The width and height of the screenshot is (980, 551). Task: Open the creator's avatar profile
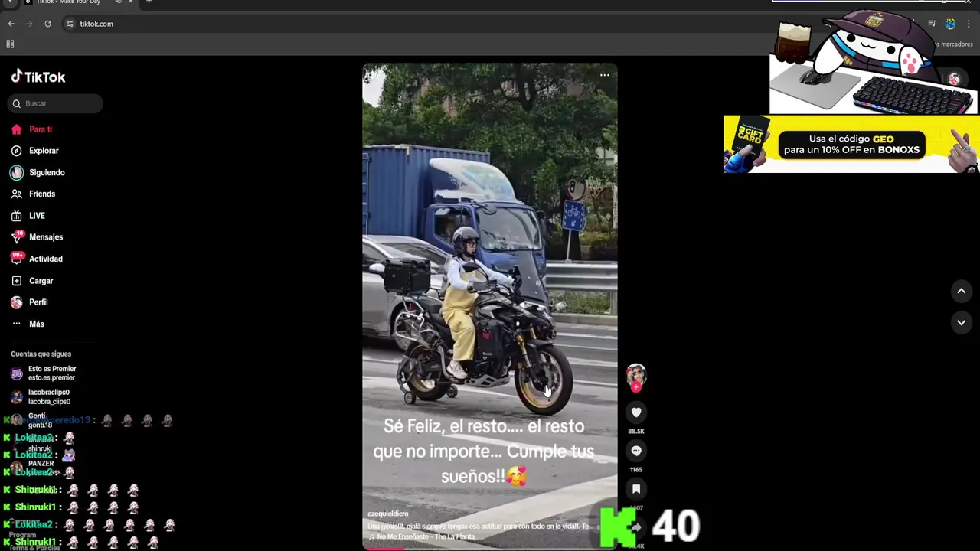(636, 375)
